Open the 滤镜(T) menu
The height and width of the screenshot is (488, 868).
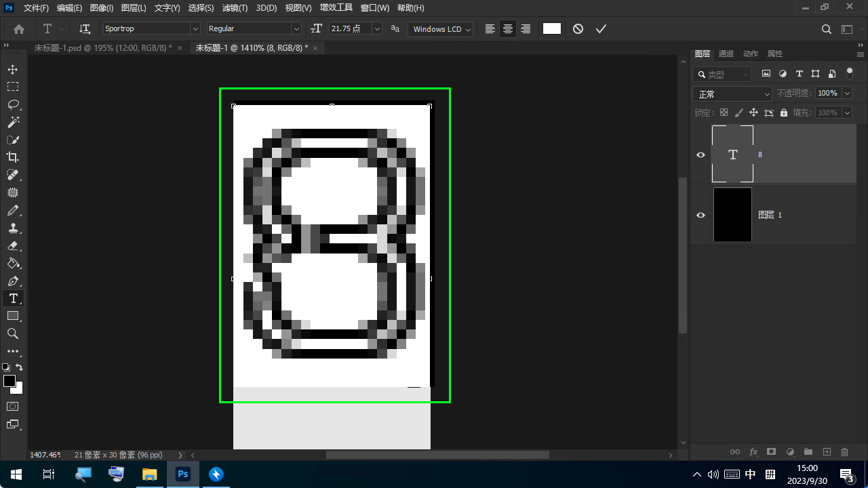pyautogui.click(x=235, y=8)
